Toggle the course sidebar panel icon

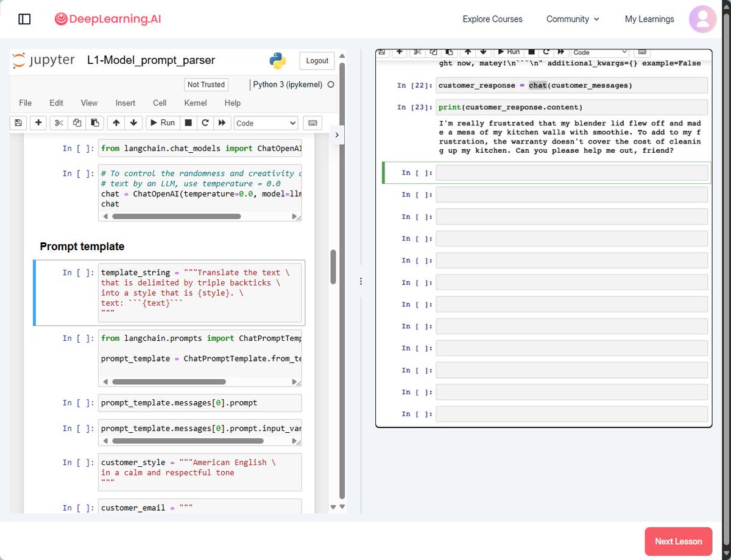24,19
